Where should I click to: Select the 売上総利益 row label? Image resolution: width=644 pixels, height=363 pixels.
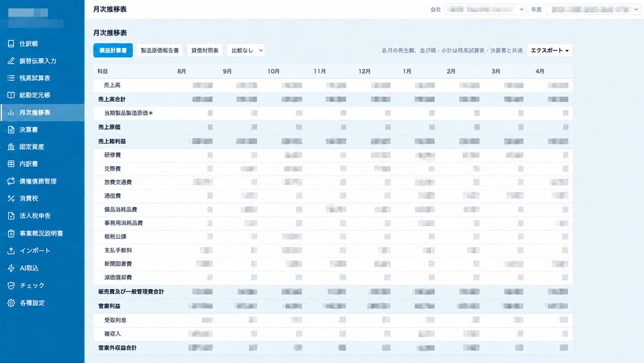pos(112,141)
